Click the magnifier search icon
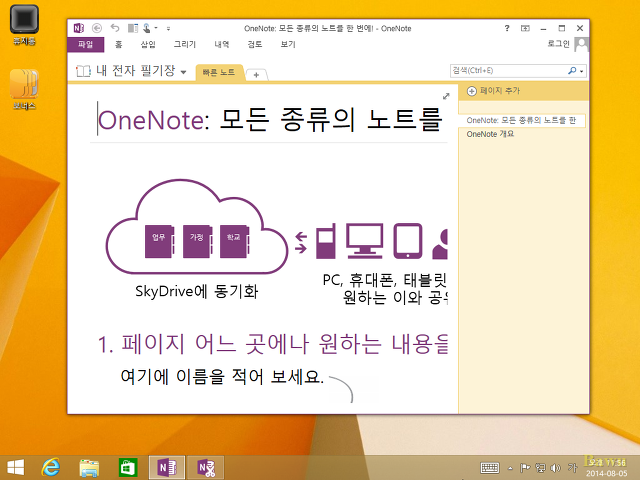This screenshot has width=640, height=480. click(572, 71)
